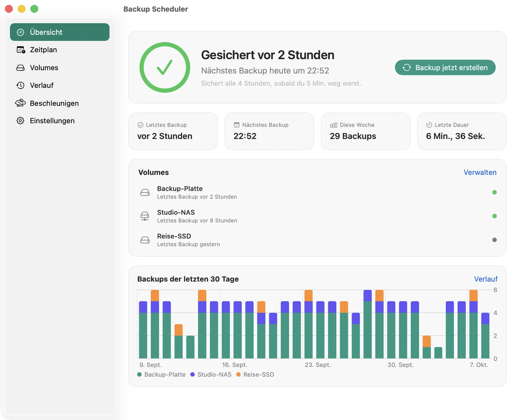Click the Nächstes Backup calendar icon
520x420 pixels.
[237, 125]
